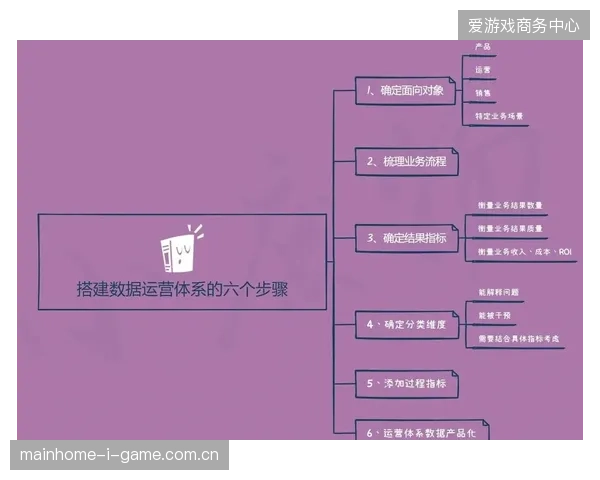Select node 3、确定结果指标

pos(407,238)
